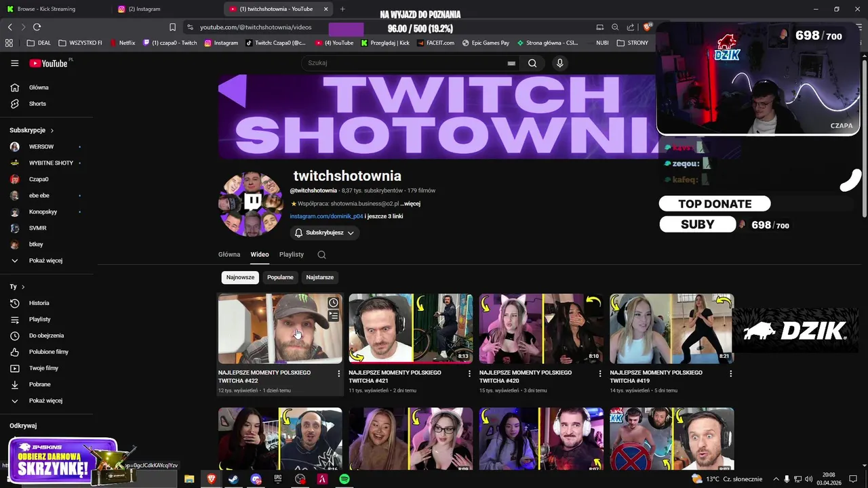Select the Najnowsze filter chip
The height and width of the screenshot is (488, 868).
click(x=240, y=277)
